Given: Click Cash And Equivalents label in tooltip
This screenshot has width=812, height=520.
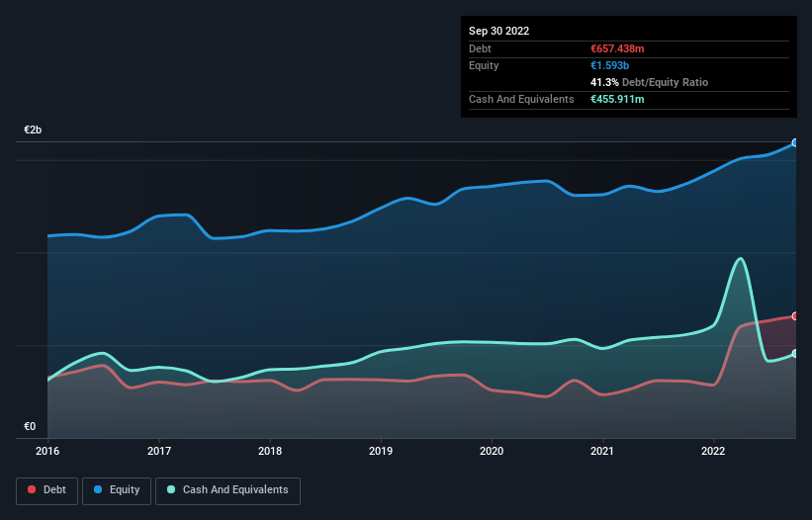Looking at the screenshot, I should point(521,99).
